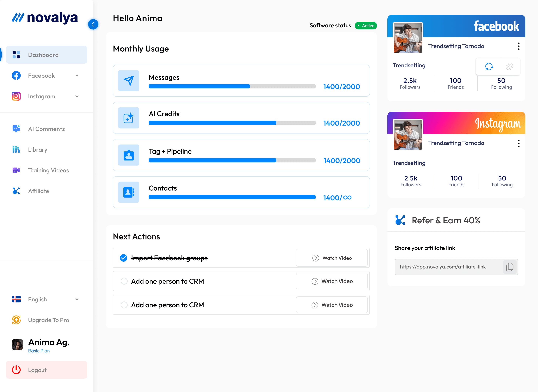Click the Instagram card profile photo

[408, 135]
